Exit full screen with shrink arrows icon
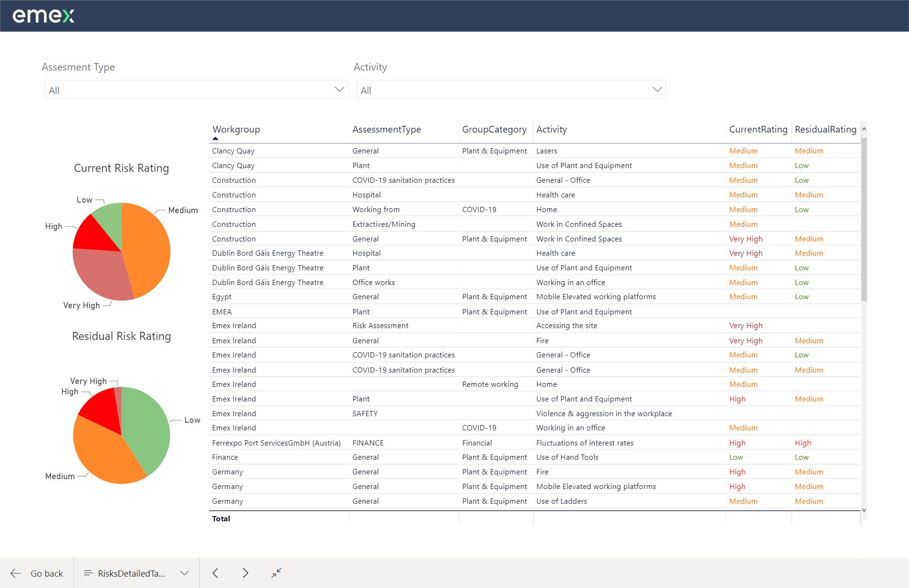This screenshot has width=909, height=588. click(276, 573)
